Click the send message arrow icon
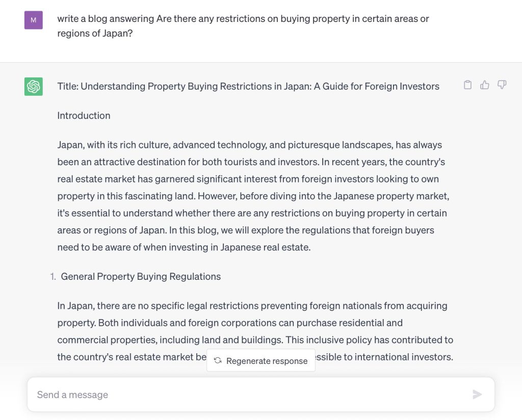 [x=477, y=395]
